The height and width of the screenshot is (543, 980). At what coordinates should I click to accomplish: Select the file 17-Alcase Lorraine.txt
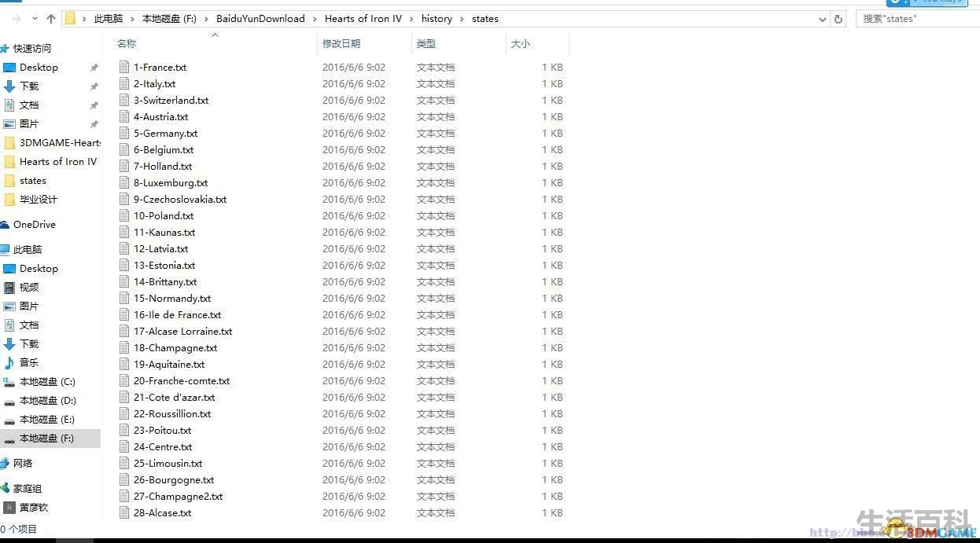pyautogui.click(x=182, y=332)
